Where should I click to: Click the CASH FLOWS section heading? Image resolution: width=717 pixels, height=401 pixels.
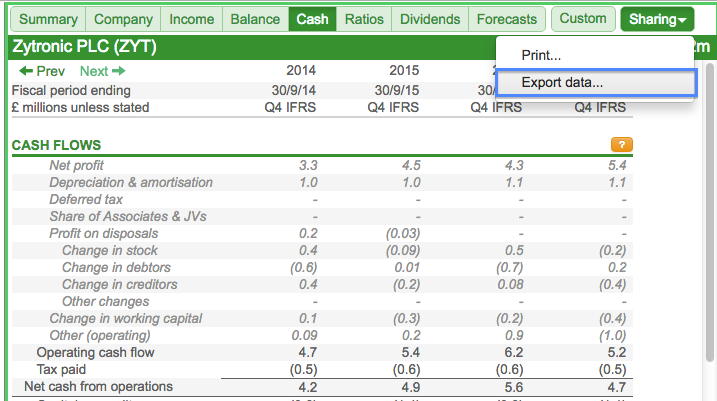pyautogui.click(x=56, y=145)
